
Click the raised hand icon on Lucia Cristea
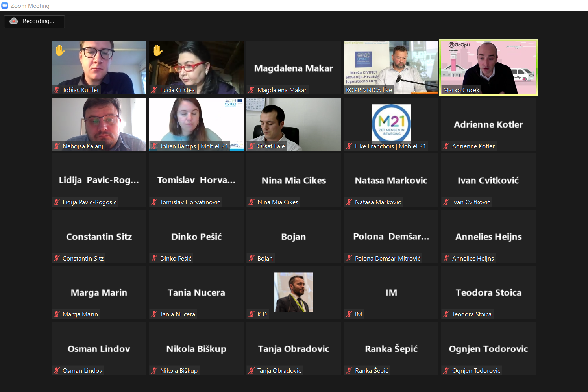point(158,50)
